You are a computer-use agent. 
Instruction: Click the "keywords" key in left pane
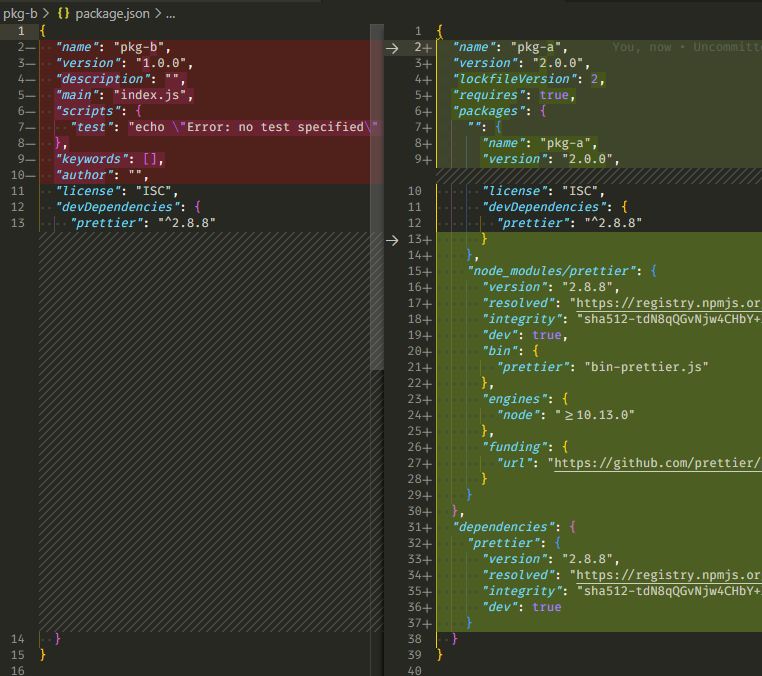pos(92,159)
